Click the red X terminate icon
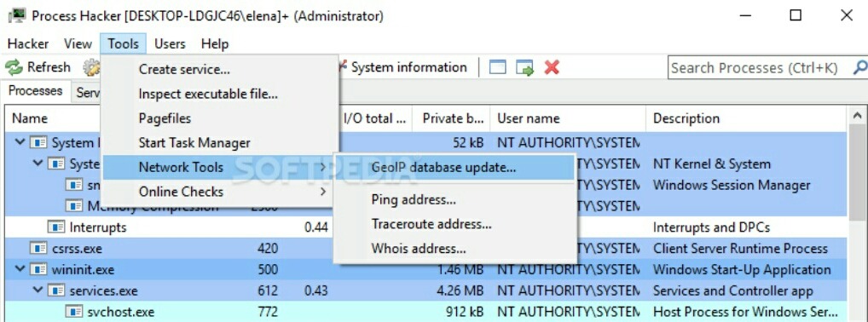868x322 pixels. (552, 67)
